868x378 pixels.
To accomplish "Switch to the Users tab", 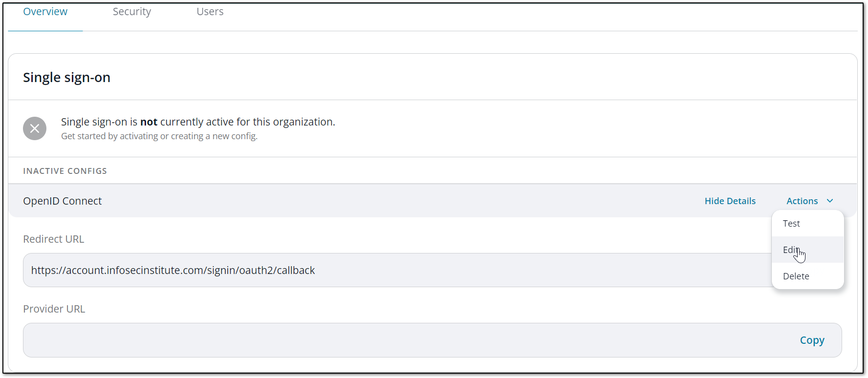I will 210,11.
